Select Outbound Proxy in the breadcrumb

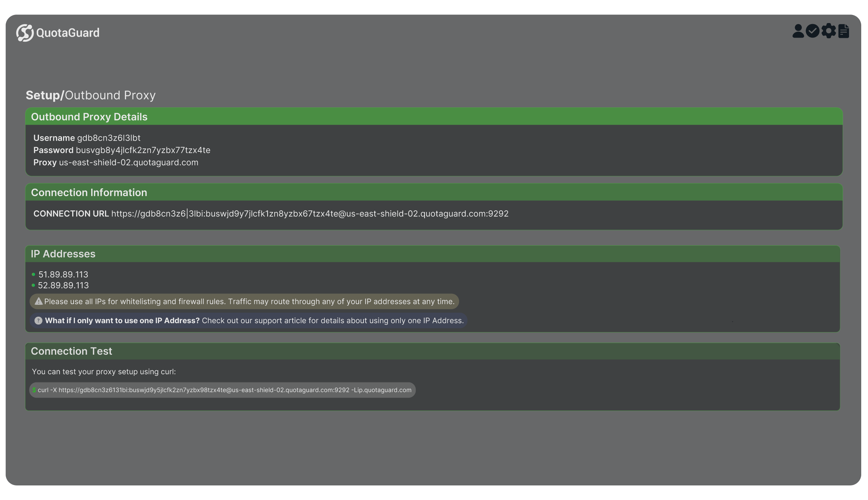click(111, 95)
